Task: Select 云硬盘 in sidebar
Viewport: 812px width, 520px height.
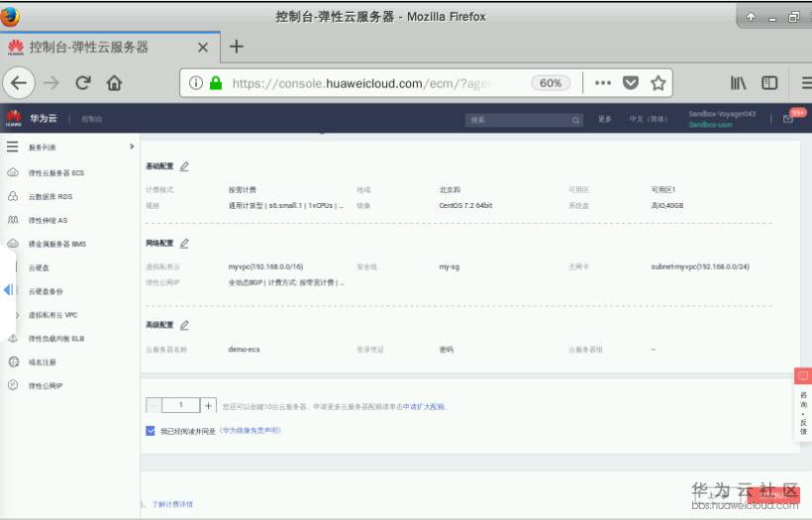Action: 39,267
